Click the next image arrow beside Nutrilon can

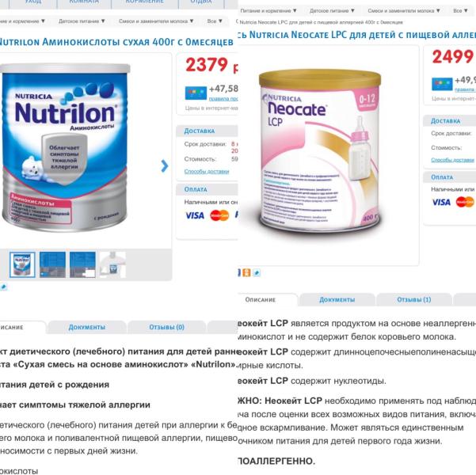point(164,165)
